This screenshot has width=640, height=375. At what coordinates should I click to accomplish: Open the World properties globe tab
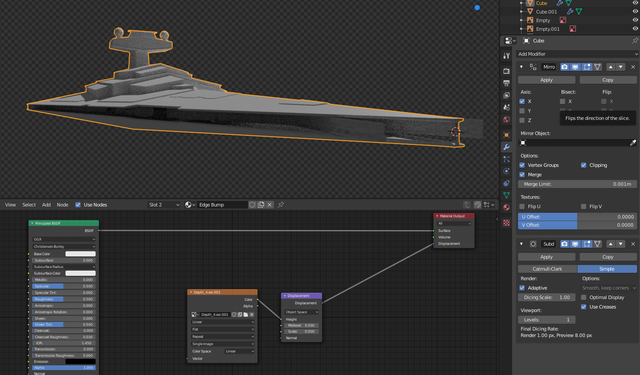tap(506, 120)
